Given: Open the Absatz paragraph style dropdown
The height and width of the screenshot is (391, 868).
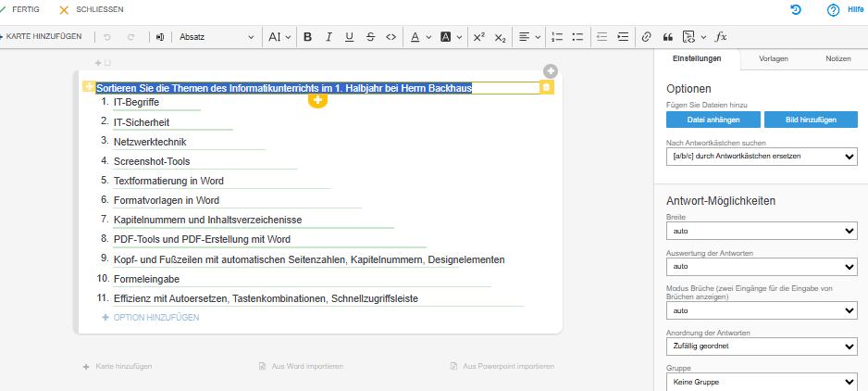Looking at the screenshot, I should 216,37.
